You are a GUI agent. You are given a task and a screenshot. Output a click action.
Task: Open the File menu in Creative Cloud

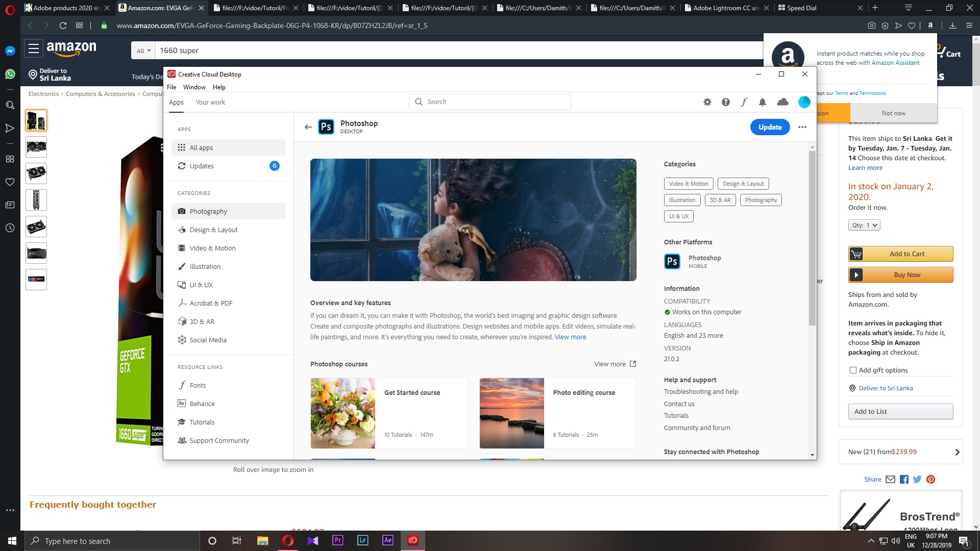click(171, 87)
